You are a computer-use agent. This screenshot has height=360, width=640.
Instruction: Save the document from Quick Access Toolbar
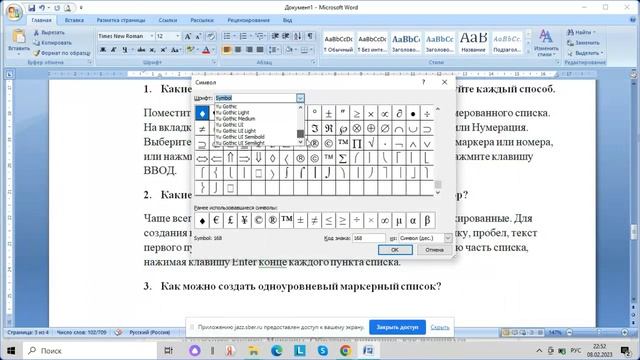tap(32, 8)
